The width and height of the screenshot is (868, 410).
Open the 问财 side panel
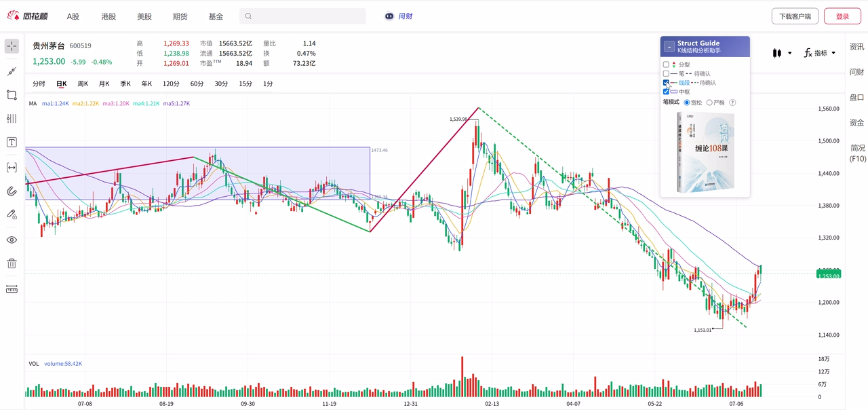click(x=857, y=72)
